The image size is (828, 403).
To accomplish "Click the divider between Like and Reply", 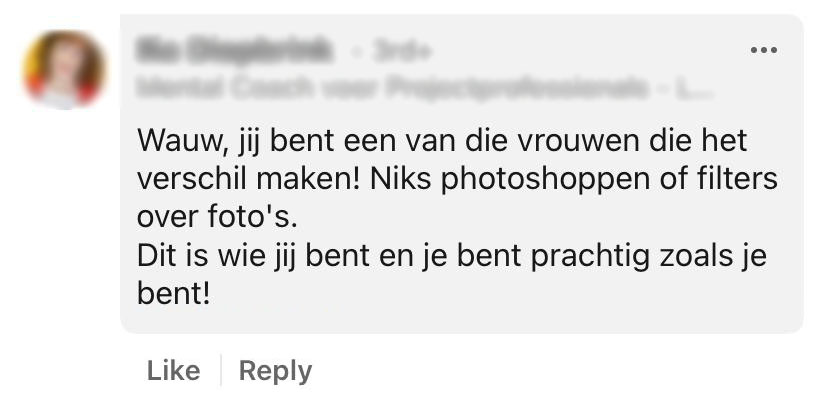I will [x=220, y=371].
